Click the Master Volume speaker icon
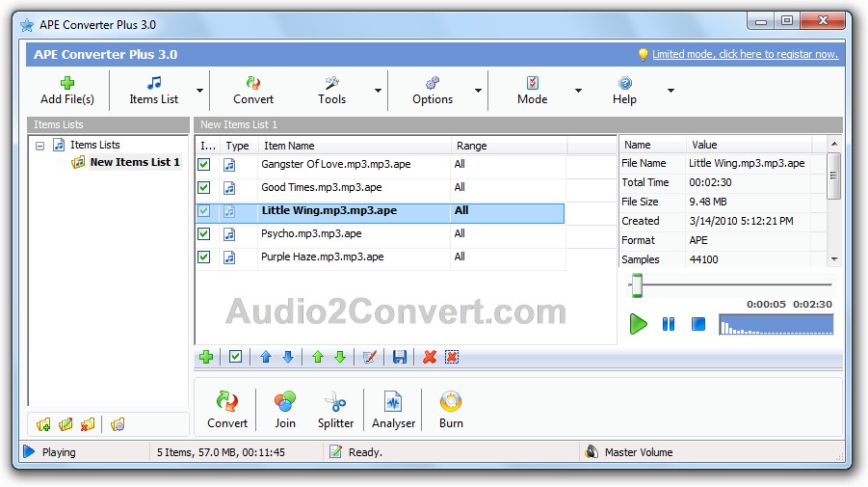Image resolution: width=868 pixels, height=487 pixels. pos(592,452)
